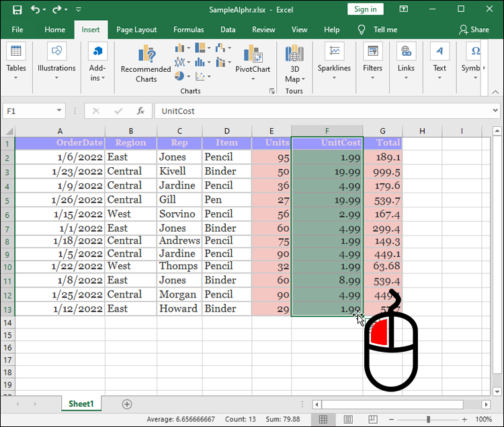
Task: Open Ribbon Display Options icon
Action: point(404,9)
